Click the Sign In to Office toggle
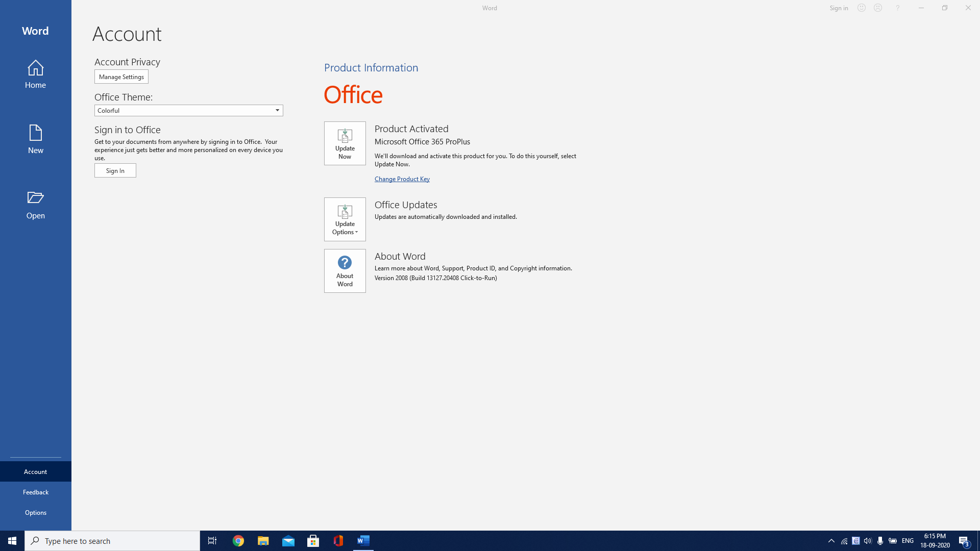 (x=115, y=170)
